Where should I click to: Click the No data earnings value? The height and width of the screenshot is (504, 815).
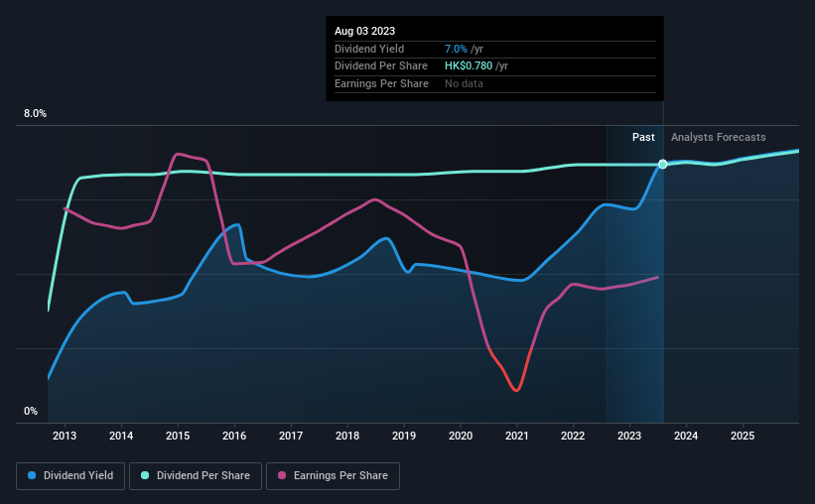pyautogui.click(x=464, y=83)
